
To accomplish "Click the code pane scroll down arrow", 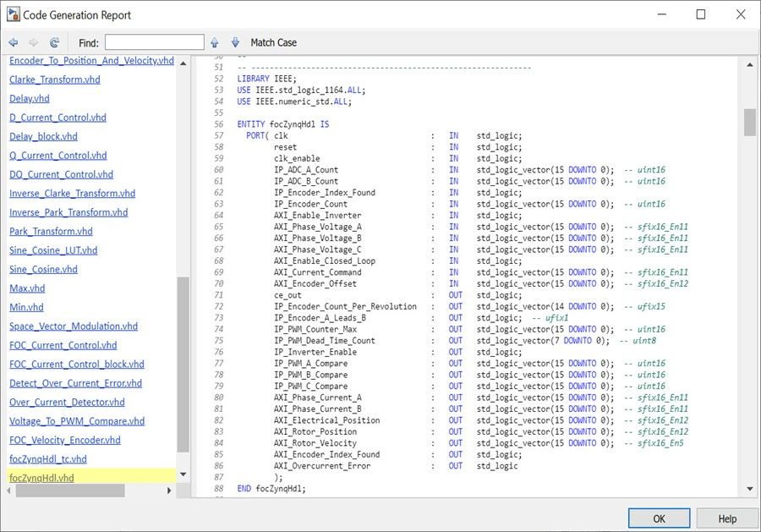I will pyautogui.click(x=749, y=489).
